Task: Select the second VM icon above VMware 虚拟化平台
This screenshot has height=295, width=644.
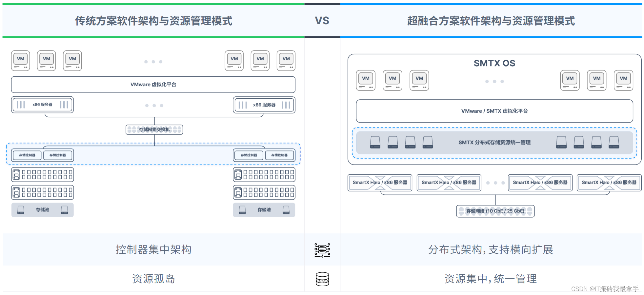Action: point(47,61)
